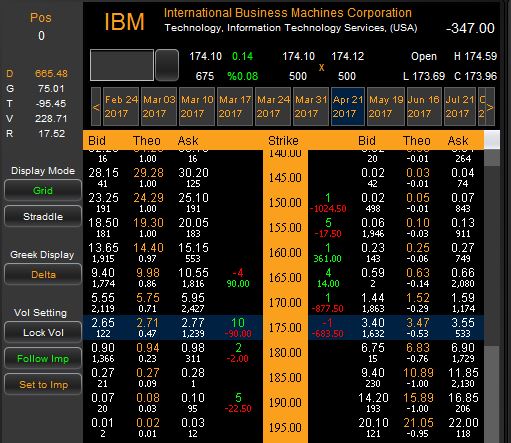
Task: Click the call theo 2.71 value
Action: tap(148, 323)
